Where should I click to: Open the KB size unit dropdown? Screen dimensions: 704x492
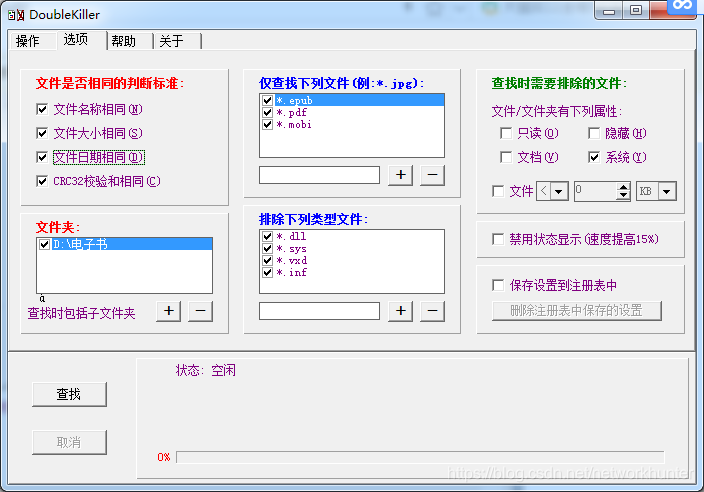pos(667,192)
